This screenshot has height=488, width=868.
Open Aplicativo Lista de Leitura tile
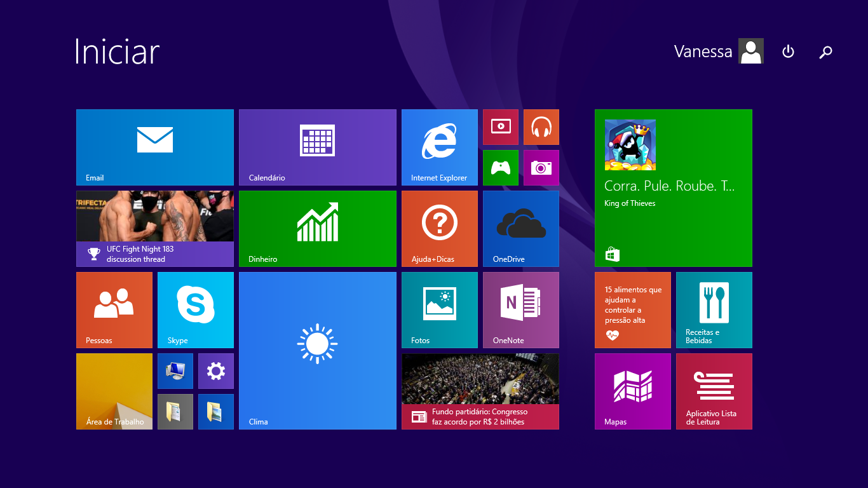coord(714,391)
